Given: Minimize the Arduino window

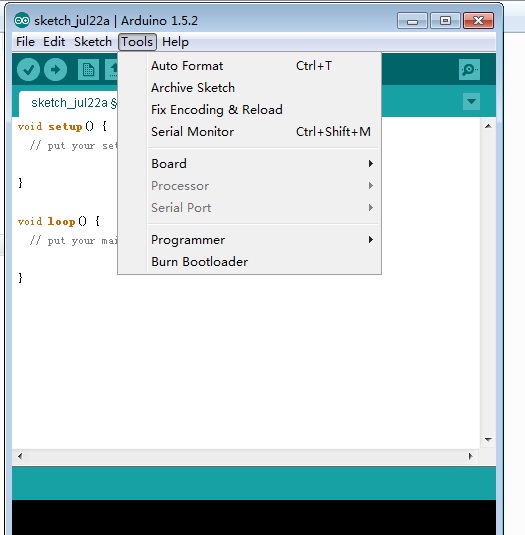Looking at the screenshot, I should [x=412, y=21].
